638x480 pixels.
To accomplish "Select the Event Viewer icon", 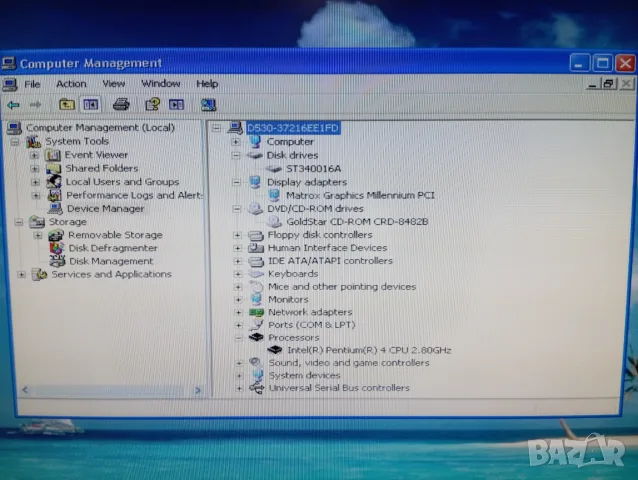I will click(52, 155).
